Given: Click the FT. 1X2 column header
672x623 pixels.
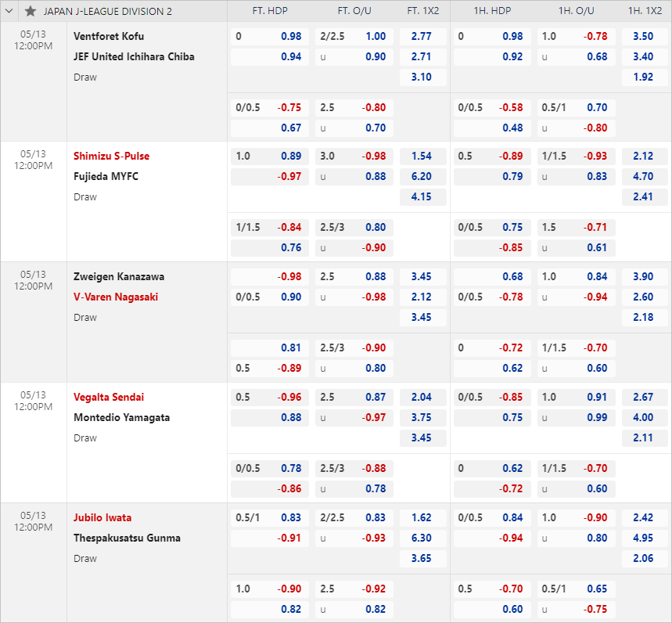Looking at the screenshot, I should [x=423, y=11].
